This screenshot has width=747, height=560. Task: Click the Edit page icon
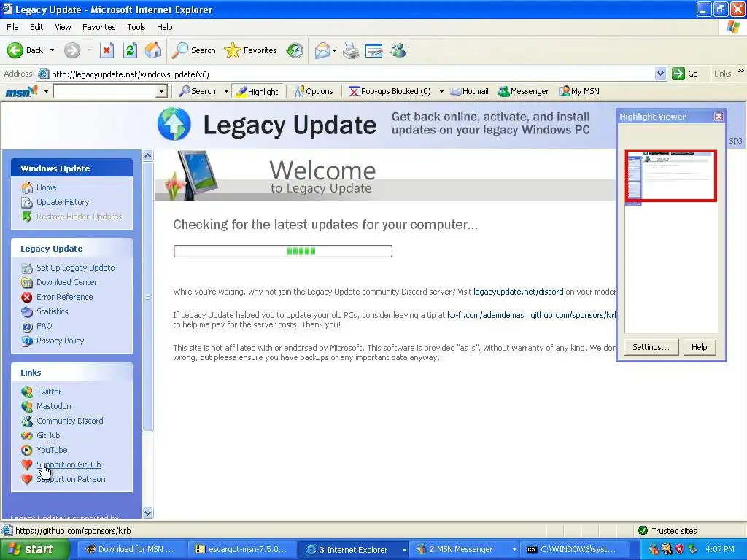coord(374,50)
